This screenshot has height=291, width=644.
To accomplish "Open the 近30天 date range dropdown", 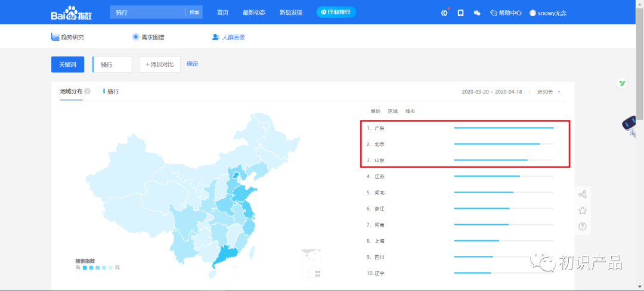I will 549,92.
